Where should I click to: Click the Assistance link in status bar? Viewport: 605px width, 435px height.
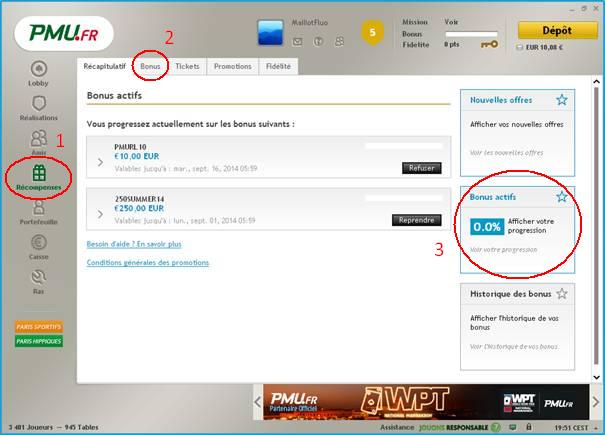pos(397,427)
